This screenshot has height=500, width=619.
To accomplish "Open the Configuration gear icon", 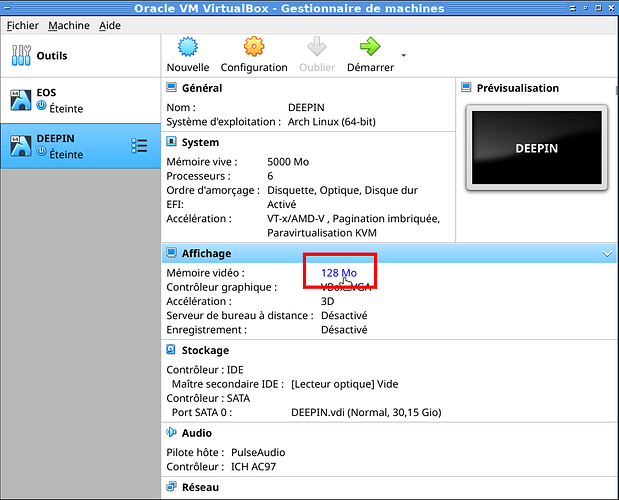I will click(254, 47).
